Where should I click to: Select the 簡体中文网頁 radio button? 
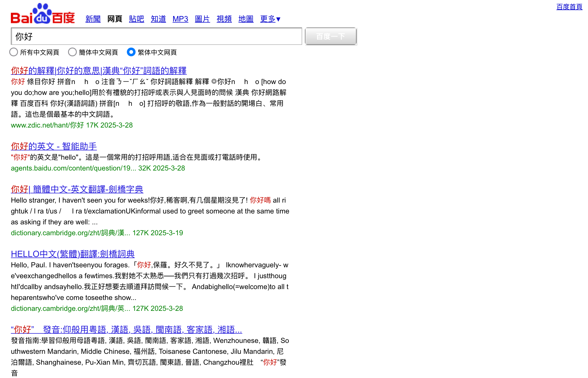72,52
